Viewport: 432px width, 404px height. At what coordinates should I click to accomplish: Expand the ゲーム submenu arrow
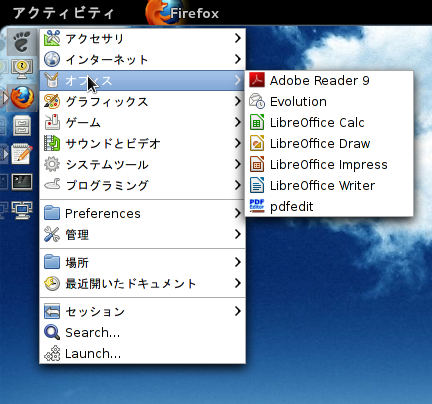237,122
